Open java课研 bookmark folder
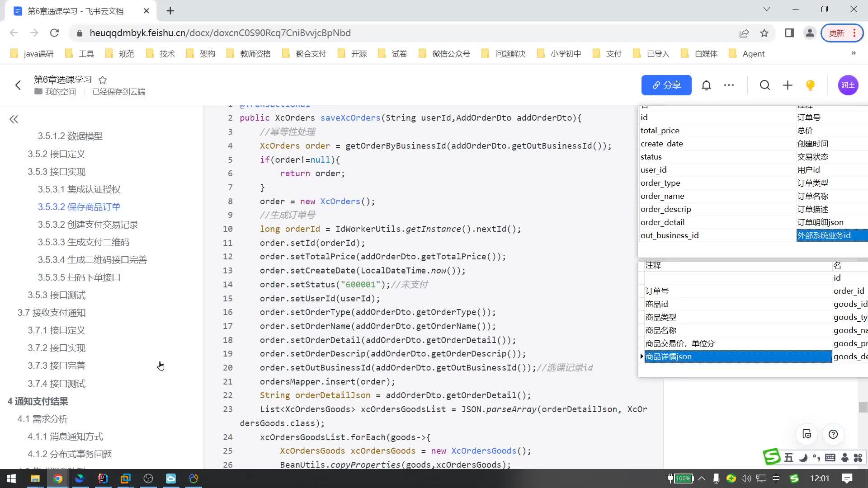Image resolution: width=868 pixels, height=488 pixels. (x=32, y=54)
